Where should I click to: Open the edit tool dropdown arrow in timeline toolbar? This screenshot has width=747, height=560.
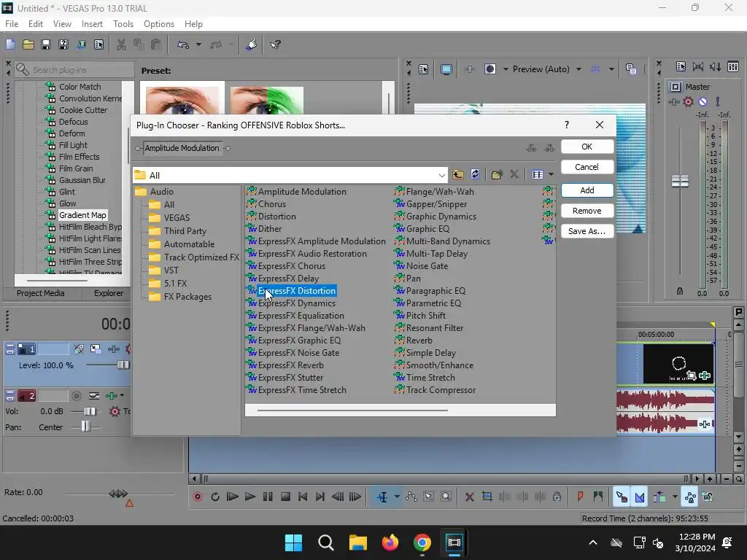tap(396, 497)
